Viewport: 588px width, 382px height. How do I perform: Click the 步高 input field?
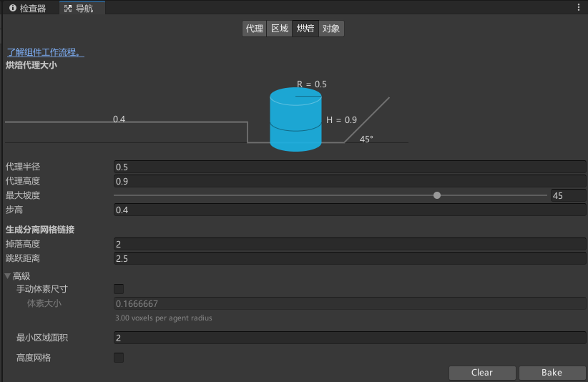[349, 210]
